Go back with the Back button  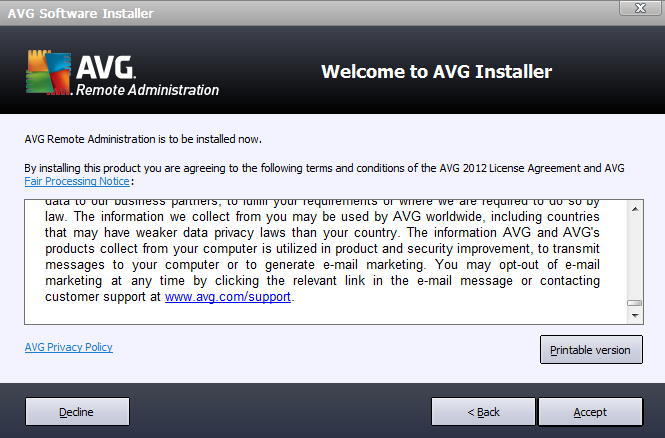coord(483,411)
